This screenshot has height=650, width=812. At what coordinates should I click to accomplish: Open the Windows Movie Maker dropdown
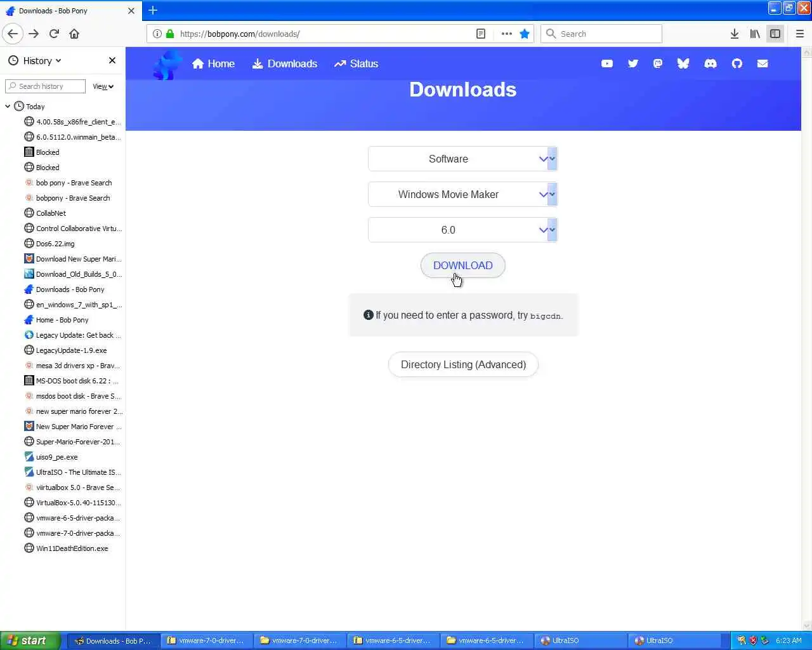coord(462,194)
